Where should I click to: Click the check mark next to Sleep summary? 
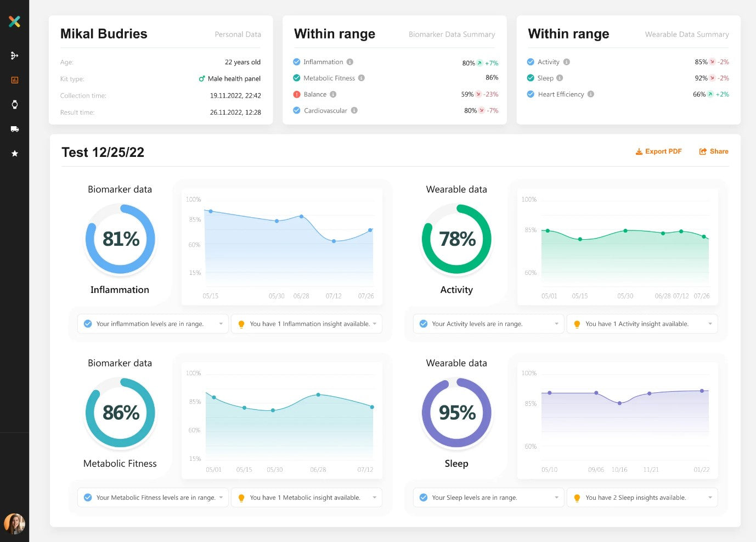tap(531, 78)
